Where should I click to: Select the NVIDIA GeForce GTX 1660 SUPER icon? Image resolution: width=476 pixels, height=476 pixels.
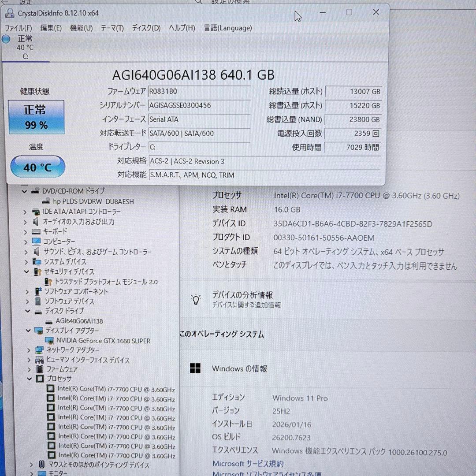(x=50, y=341)
